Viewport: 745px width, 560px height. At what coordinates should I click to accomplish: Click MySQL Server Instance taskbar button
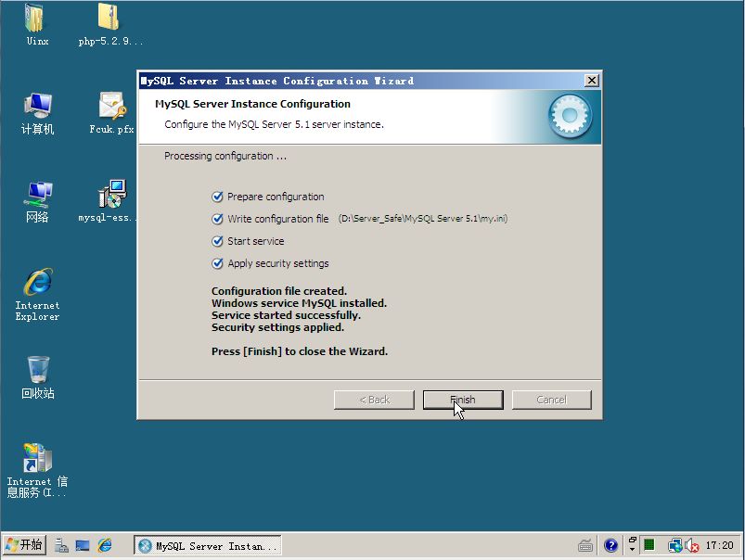[208, 546]
